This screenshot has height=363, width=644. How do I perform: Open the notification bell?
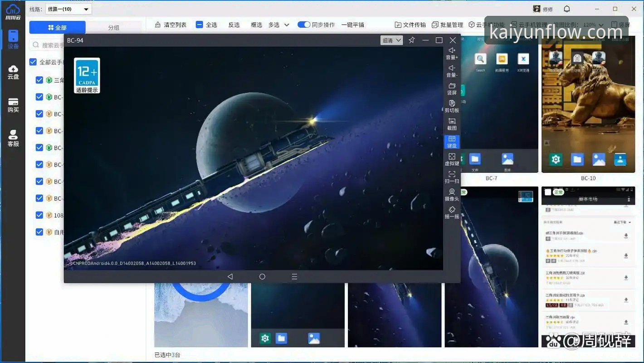click(x=567, y=9)
